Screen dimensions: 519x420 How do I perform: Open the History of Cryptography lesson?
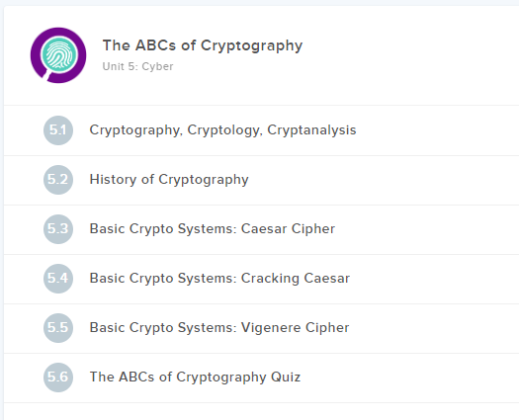tap(169, 180)
